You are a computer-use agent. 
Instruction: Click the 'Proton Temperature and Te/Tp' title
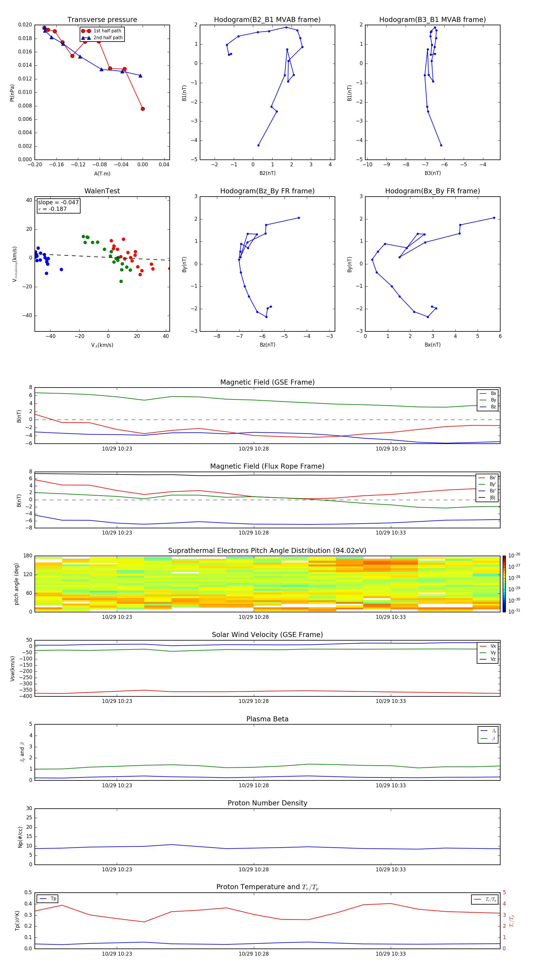click(267, 887)
